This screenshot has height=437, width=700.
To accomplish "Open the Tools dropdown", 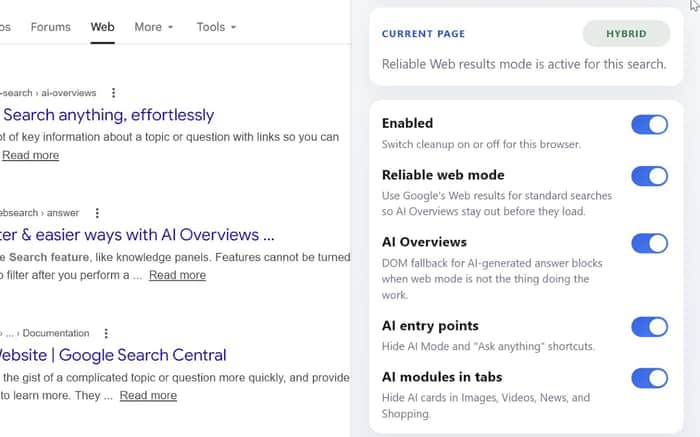I will [216, 27].
